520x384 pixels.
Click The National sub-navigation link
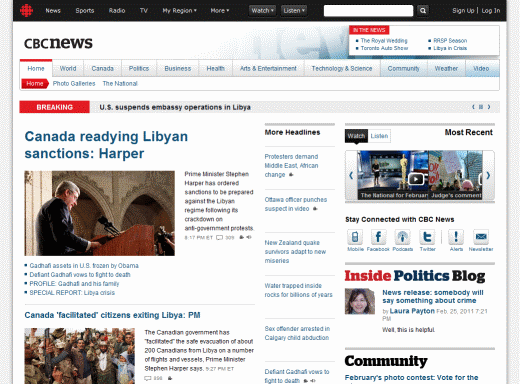coord(120,83)
